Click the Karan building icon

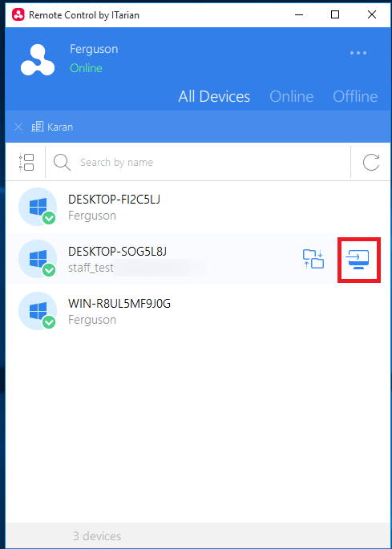tap(37, 127)
